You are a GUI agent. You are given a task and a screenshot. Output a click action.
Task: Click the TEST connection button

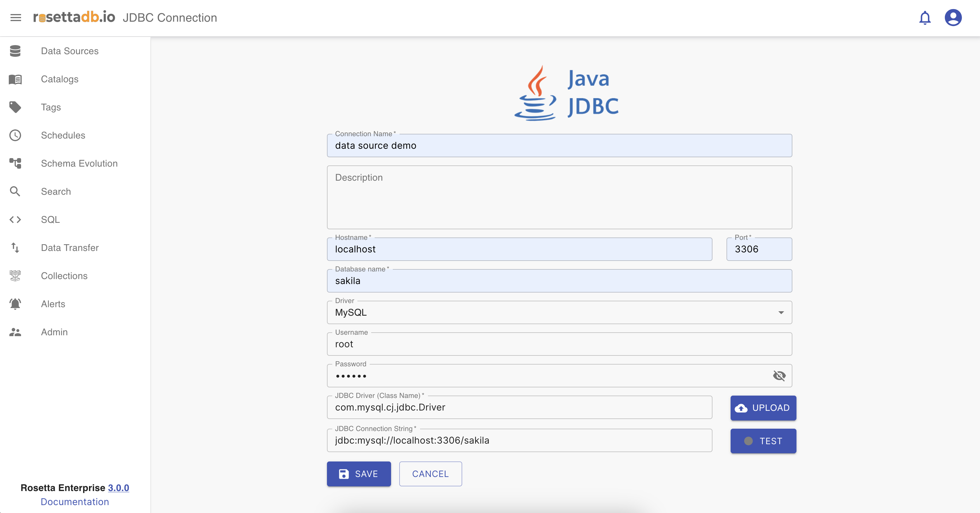[763, 441]
